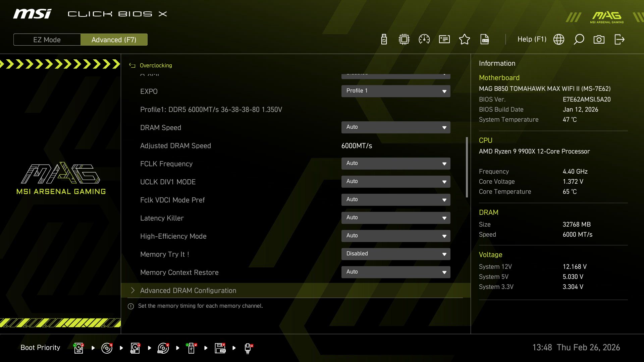Open the FCLK Frequency dropdown

coord(396,164)
